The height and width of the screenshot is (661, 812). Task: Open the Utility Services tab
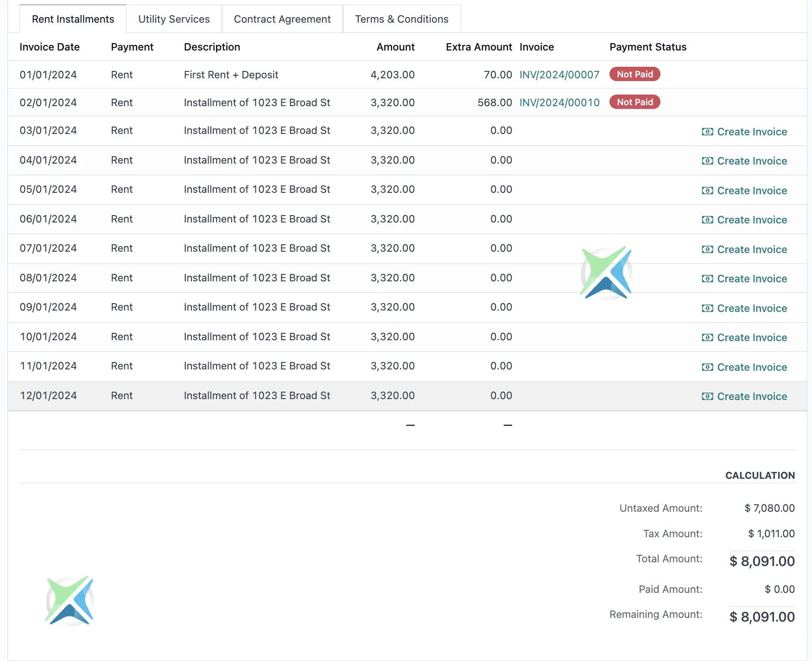point(174,19)
